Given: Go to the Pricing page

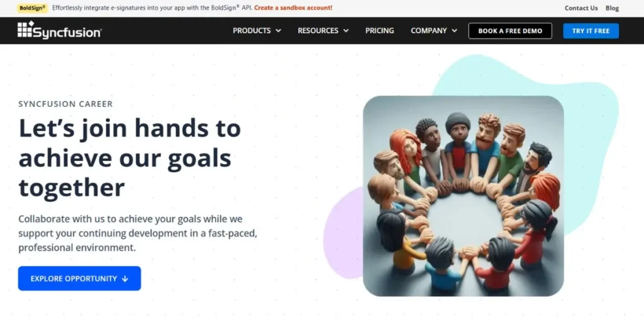Looking at the screenshot, I should click(x=379, y=31).
